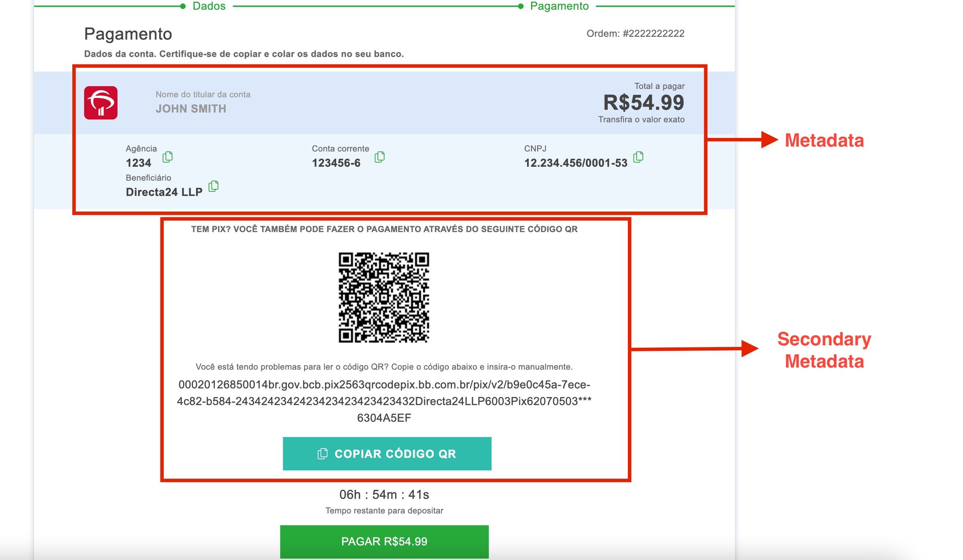The image size is (963, 560).
Task: Click the order number #2222222222
Action: tap(635, 33)
